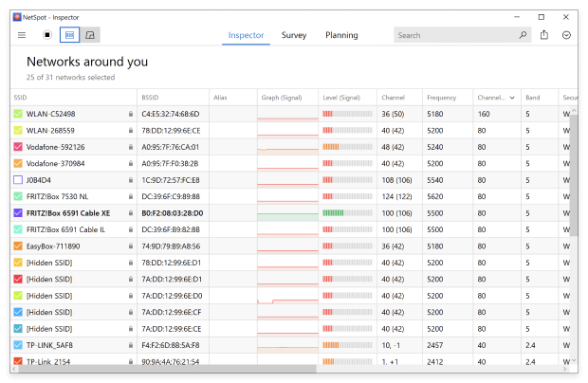Click signal level bar for TP-LINK_5AF8

[347, 345]
